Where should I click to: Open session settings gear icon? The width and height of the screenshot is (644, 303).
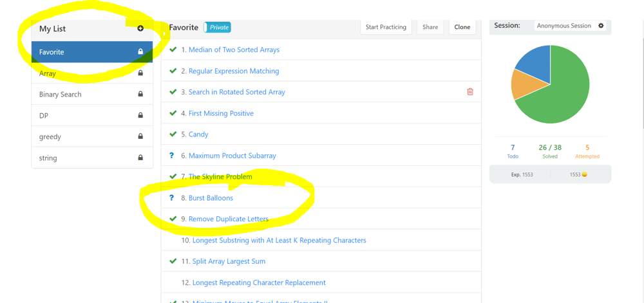(601, 26)
